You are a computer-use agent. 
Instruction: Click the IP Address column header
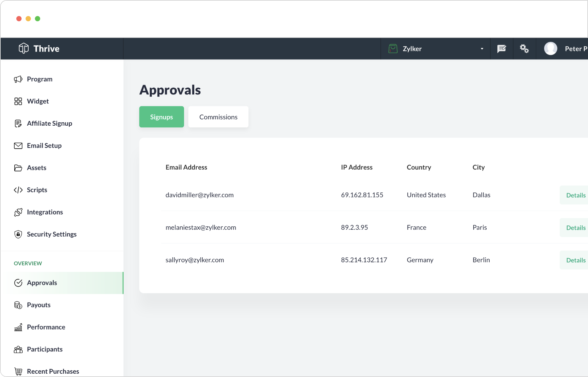coord(357,168)
